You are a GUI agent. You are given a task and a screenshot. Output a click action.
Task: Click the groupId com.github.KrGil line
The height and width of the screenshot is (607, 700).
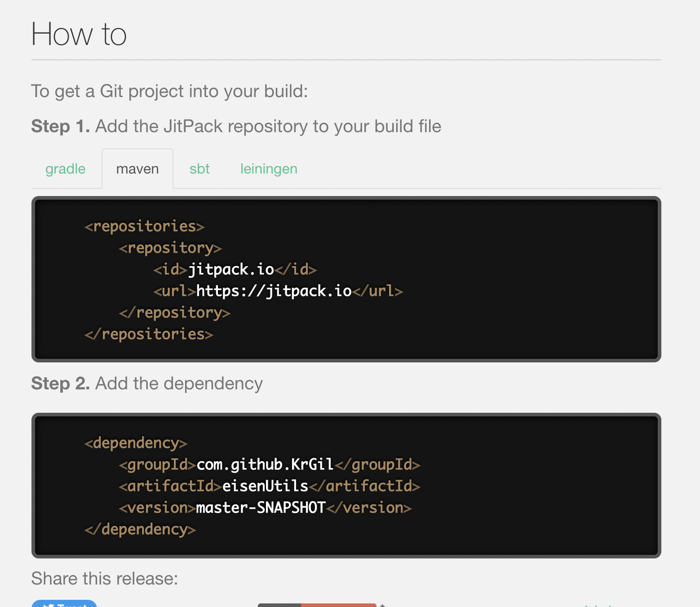(x=270, y=464)
